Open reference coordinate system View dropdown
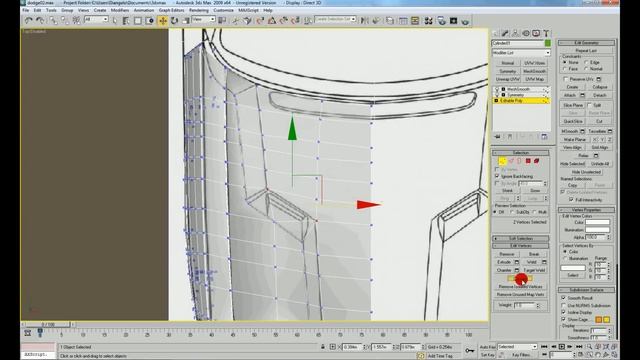Image resolution: width=640 pixels, height=360 pixels. coord(203,20)
